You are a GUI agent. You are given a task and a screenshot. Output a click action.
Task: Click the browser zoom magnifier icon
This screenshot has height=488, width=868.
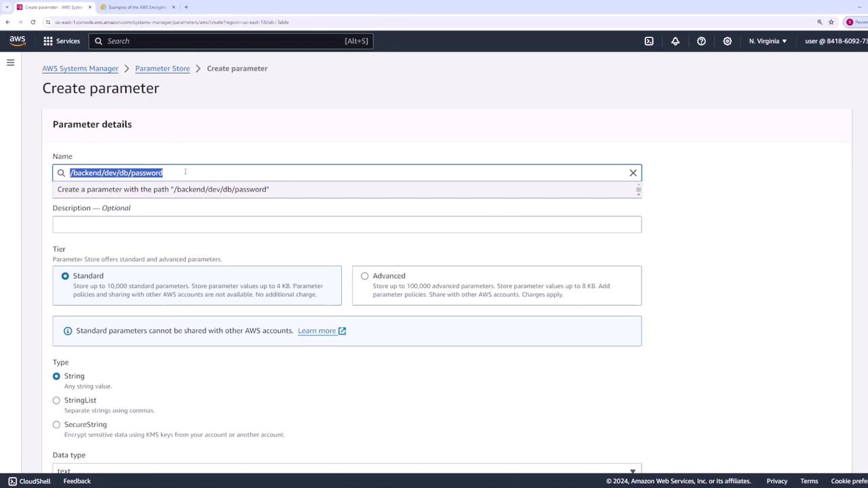819,22
